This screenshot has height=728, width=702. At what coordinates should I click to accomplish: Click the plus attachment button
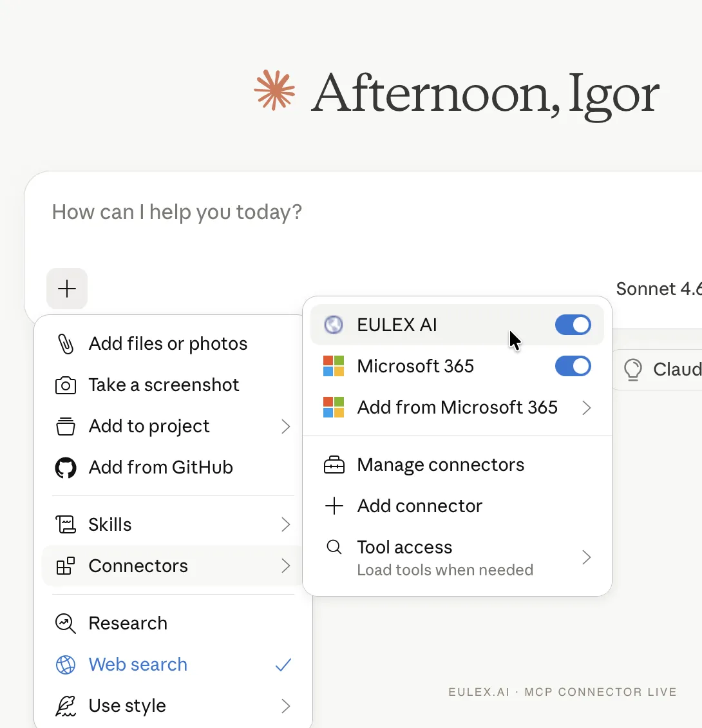point(67,289)
